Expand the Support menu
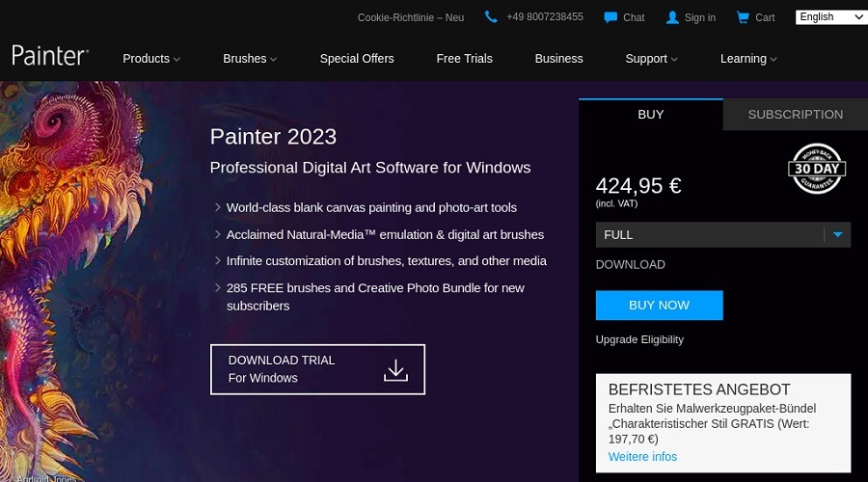Screen dimensions: 868x482 (x=651, y=59)
